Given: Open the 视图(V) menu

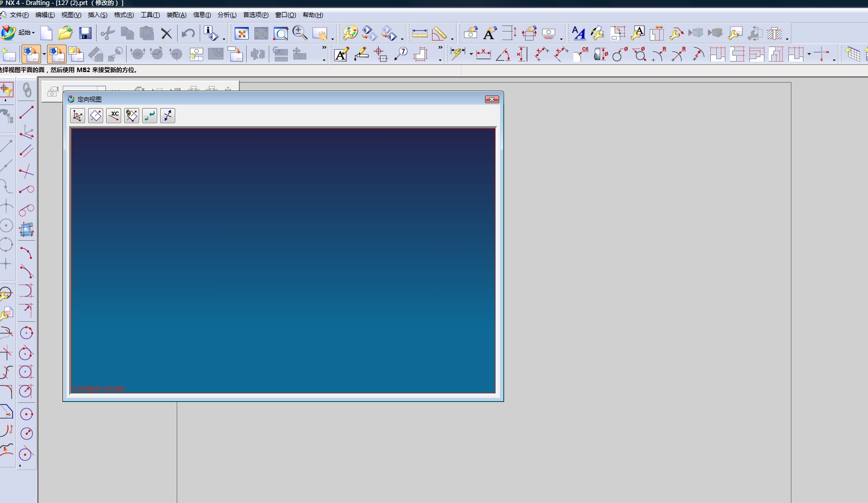Looking at the screenshot, I should (x=71, y=15).
